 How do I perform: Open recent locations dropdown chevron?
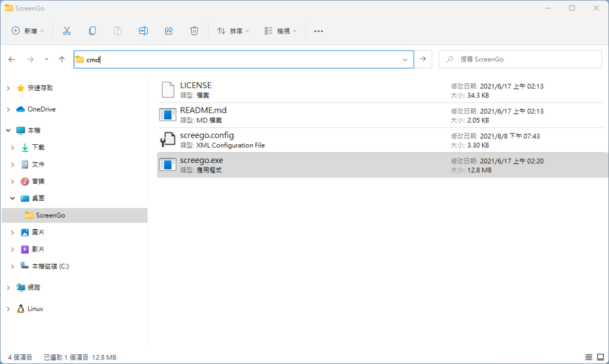pyautogui.click(x=46, y=59)
